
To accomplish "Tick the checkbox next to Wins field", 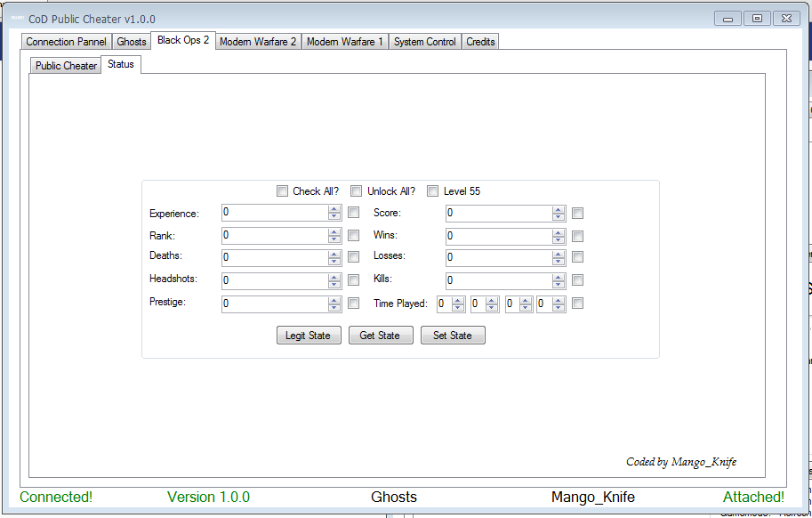I will (577, 236).
